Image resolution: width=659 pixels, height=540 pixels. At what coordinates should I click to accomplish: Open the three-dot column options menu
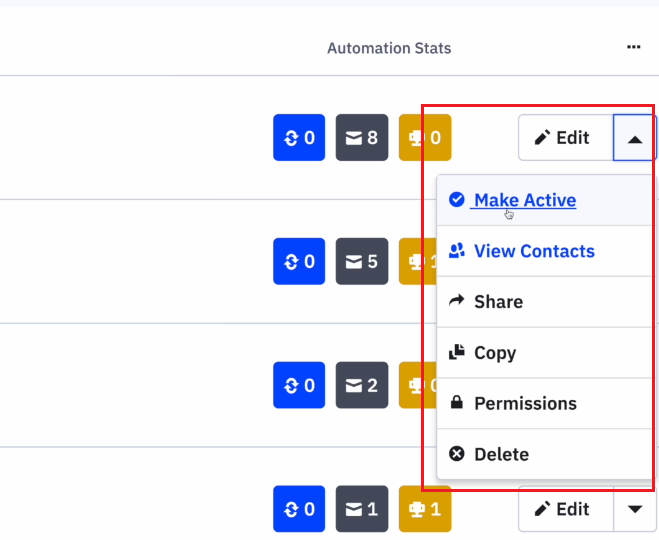(633, 47)
